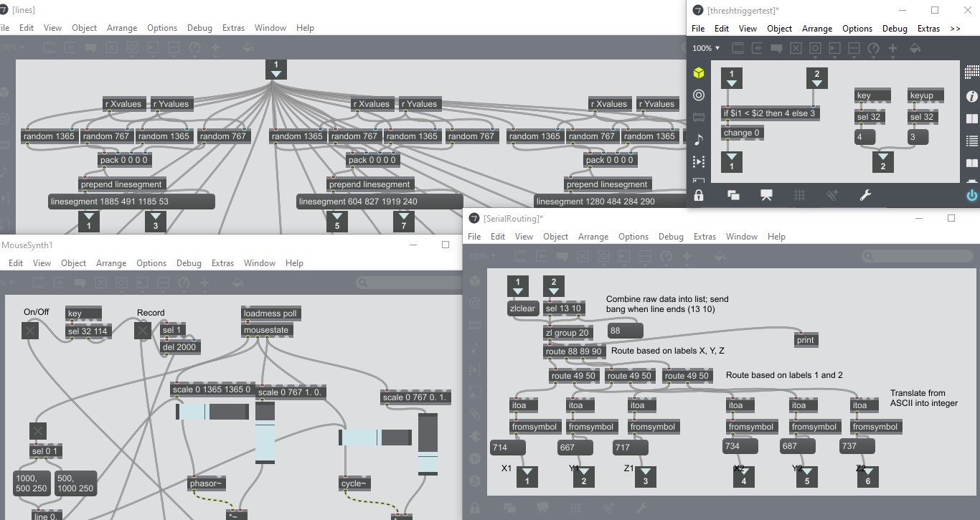Viewport: 980px width, 520px height.
Task: Open the Arrange menu in SerialRouting window
Action: click(593, 237)
